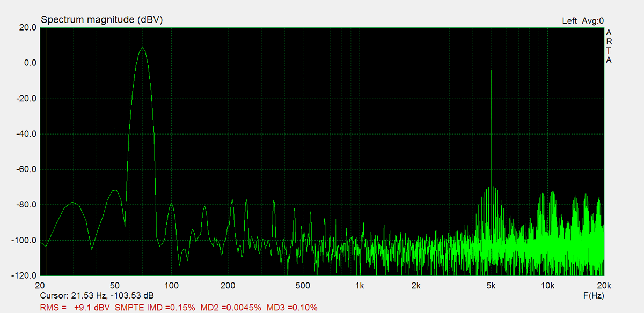This screenshot has width=644, height=313.
Task: Select the -40.0 y-axis label
Action: (26, 134)
